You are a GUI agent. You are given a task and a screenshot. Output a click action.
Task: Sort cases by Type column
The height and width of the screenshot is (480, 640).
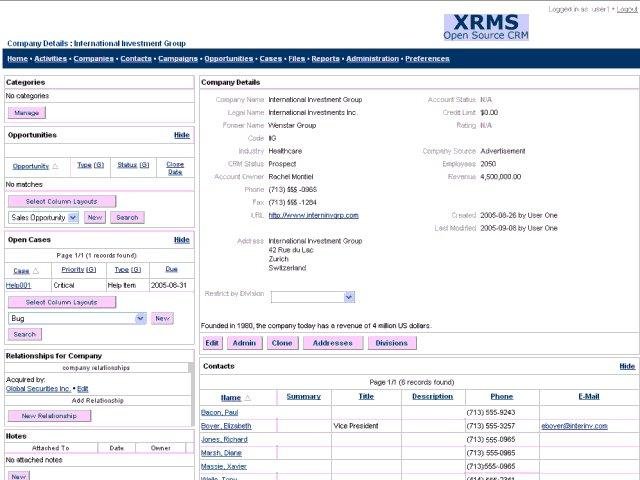point(128,270)
